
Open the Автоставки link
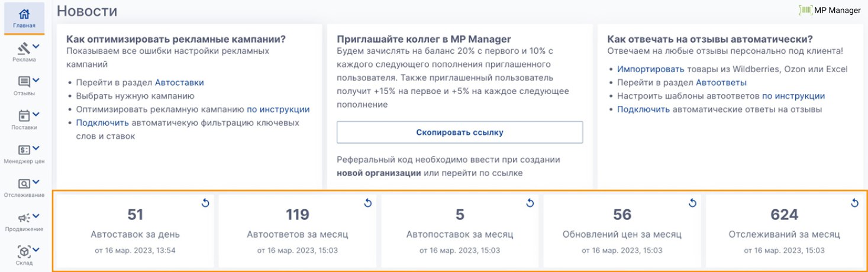179,83
